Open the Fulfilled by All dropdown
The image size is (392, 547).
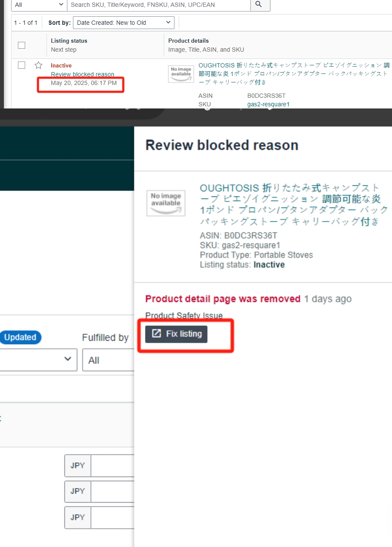108,360
